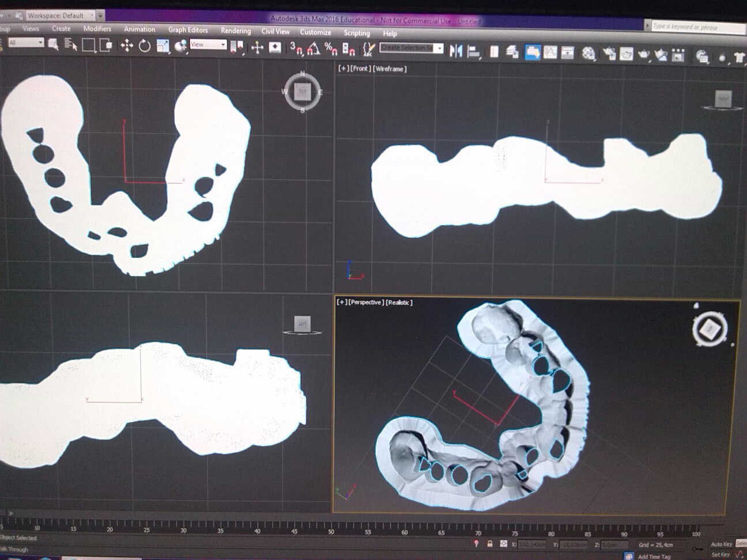Click the Add Time Tag label
This screenshot has width=747, height=560.
pyautogui.click(x=654, y=557)
